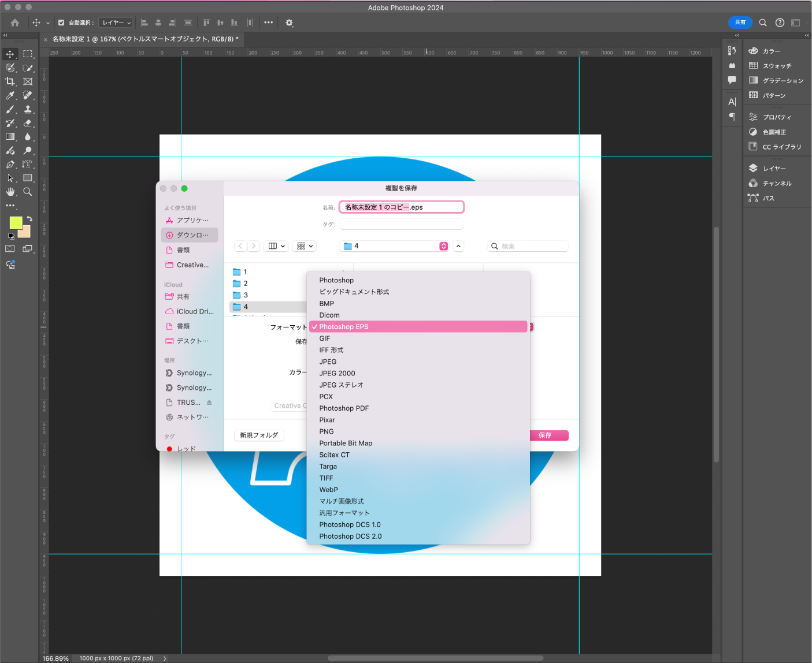Screen dimensions: 812x663
Task: Choose PNG from format list
Action: [x=327, y=431]
